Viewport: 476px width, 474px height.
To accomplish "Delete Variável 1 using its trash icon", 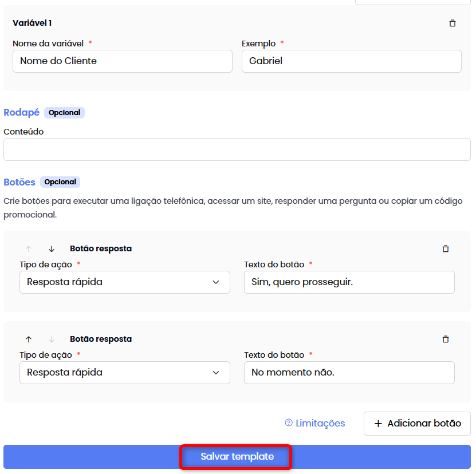I will (453, 23).
